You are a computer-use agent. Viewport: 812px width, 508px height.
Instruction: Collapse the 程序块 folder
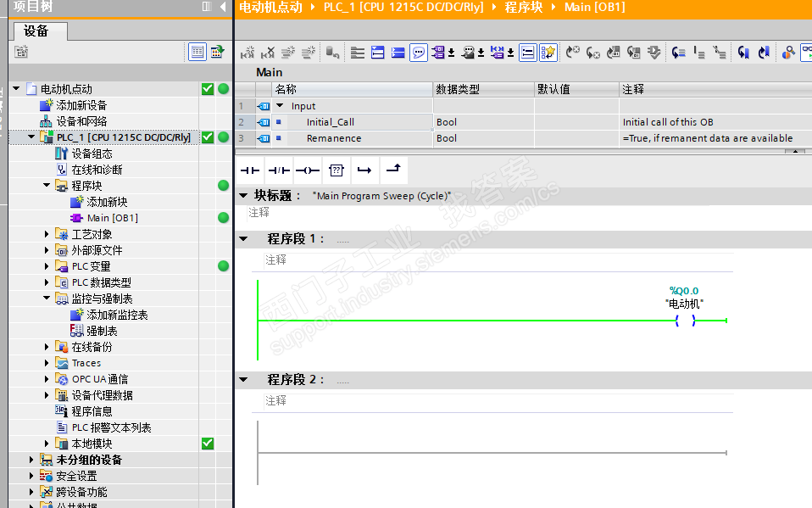pyautogui.click(x=47, y=185)
